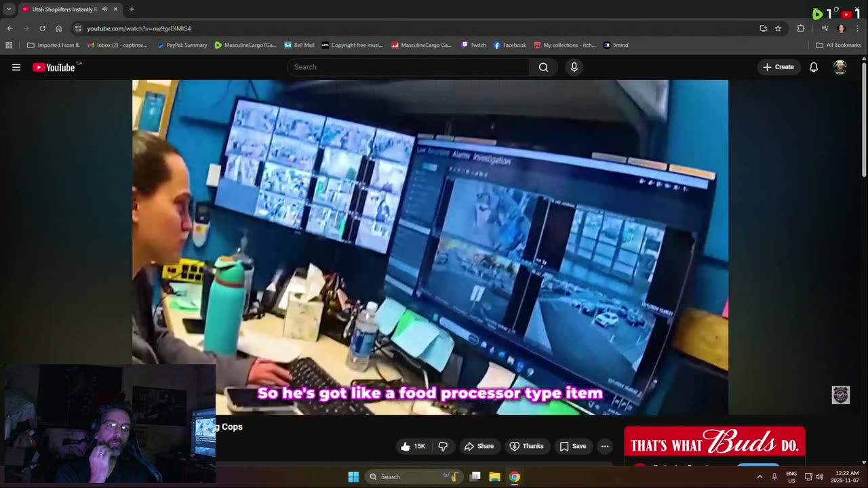Open the Chrome tab search dropdown
Screen dimensions: 868x488
click(9, 9)
